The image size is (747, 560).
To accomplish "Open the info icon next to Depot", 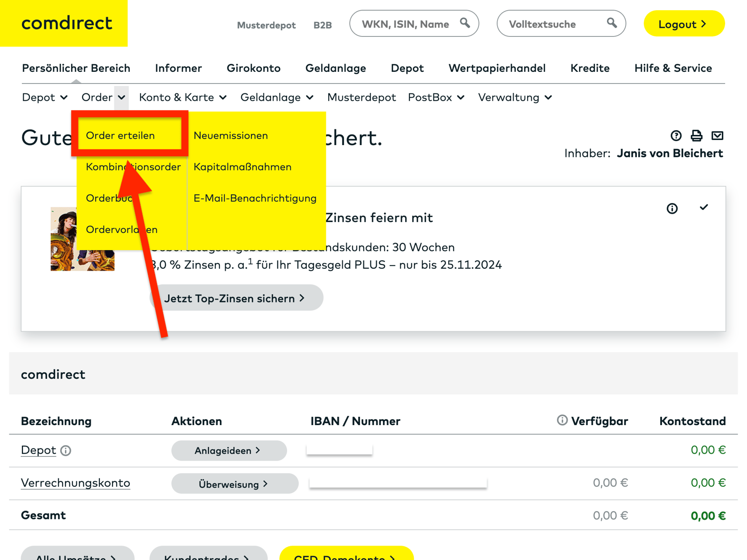I will point(66,451).
